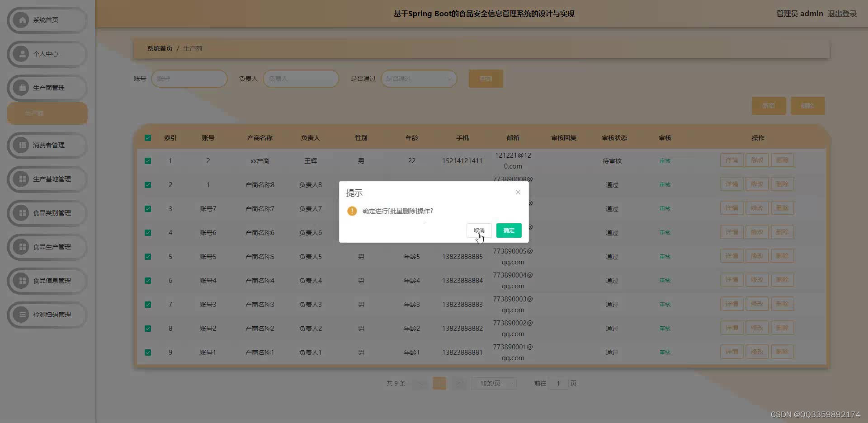
Task: Click the 待审核 status cell
Action: coord(612,161)
